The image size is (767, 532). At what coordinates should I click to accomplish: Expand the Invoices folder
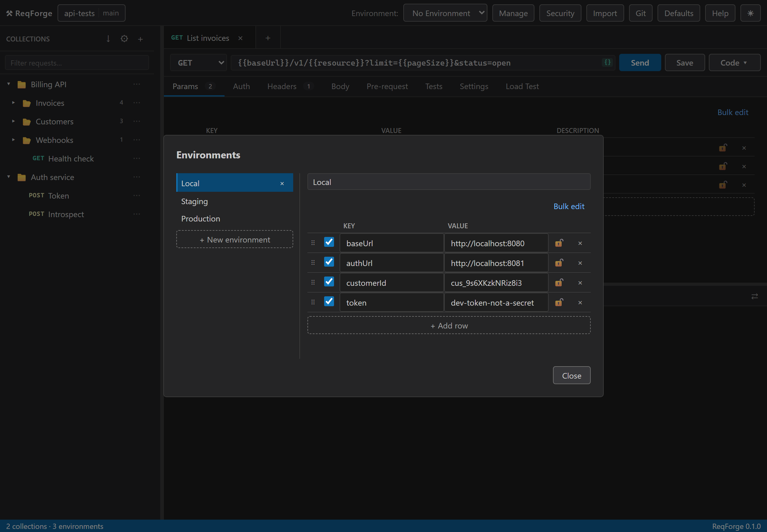13,103
